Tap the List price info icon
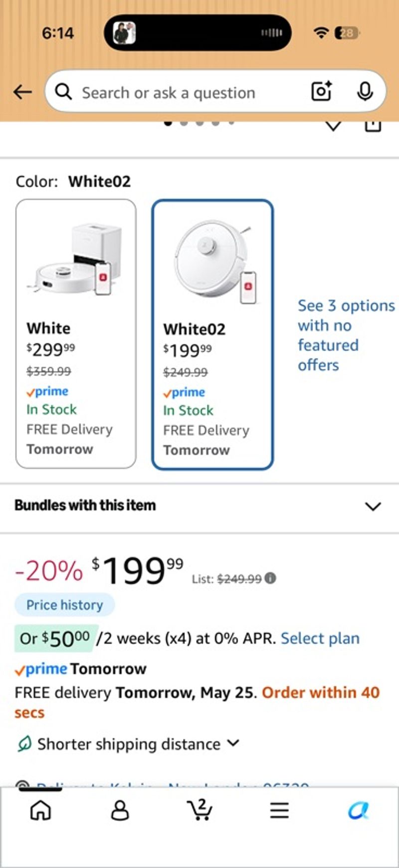Image resolution: width=399 pixels, height=868 pixels. [270, 578]
